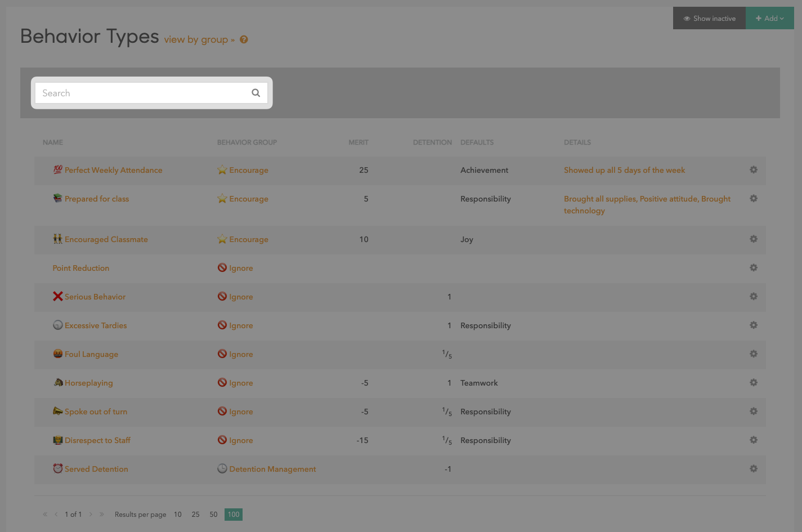Viewport: 802px width, 532px height.
Task: Open gear settings for Perfect Weekly Attendance
Action: pyautogui.click(x=753, y=170)
